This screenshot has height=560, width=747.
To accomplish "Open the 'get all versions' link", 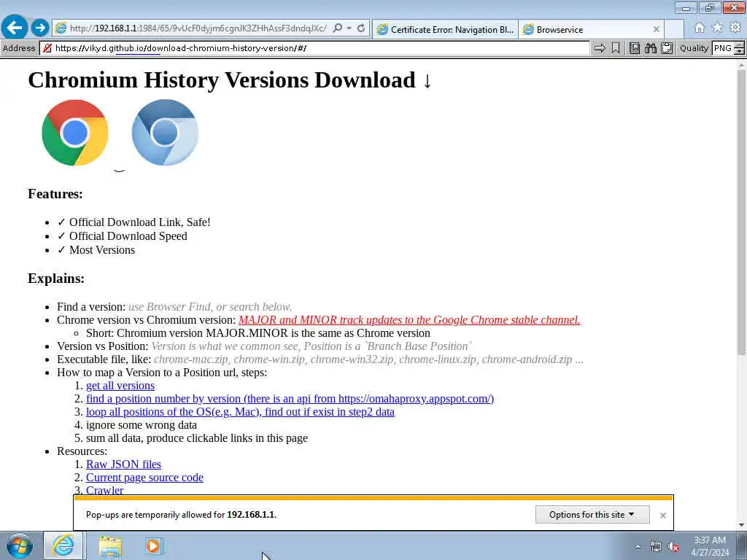I will pos(120,386).
